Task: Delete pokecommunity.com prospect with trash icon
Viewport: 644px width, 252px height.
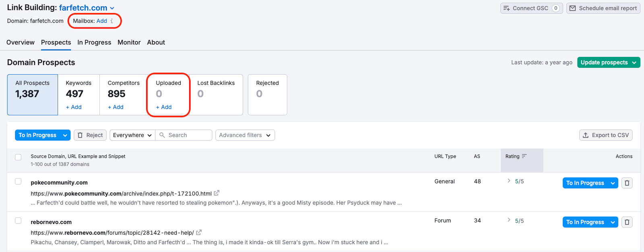Action: (627, 183)
